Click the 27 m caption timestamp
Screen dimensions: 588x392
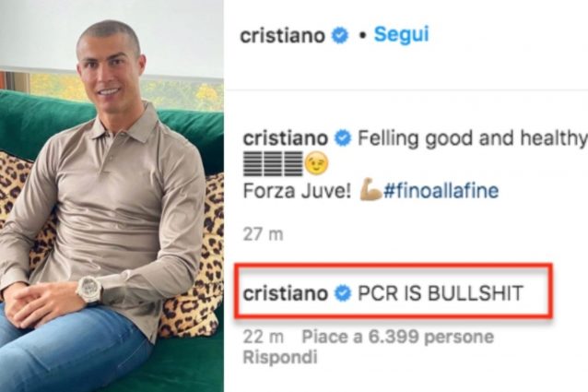264,234
